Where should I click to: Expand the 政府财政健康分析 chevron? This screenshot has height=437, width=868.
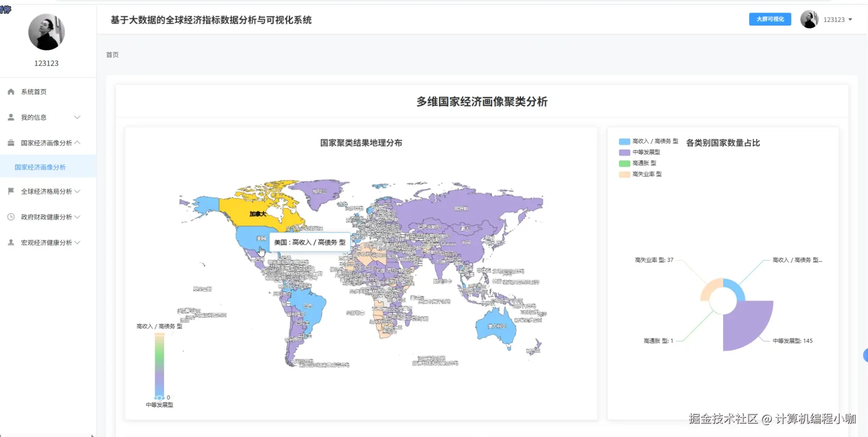(x=78, y=216)
